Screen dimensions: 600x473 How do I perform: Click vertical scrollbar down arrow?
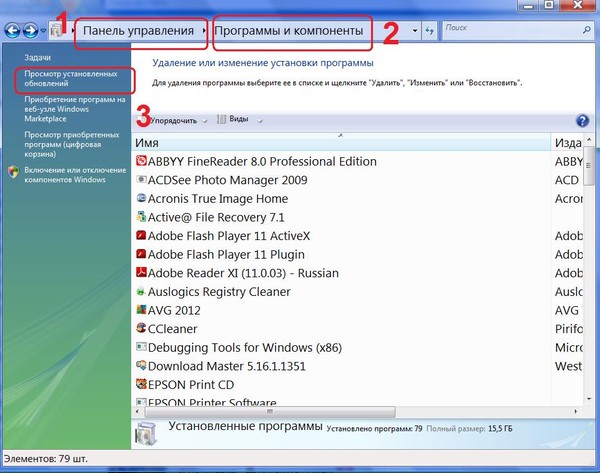point(589,399)
